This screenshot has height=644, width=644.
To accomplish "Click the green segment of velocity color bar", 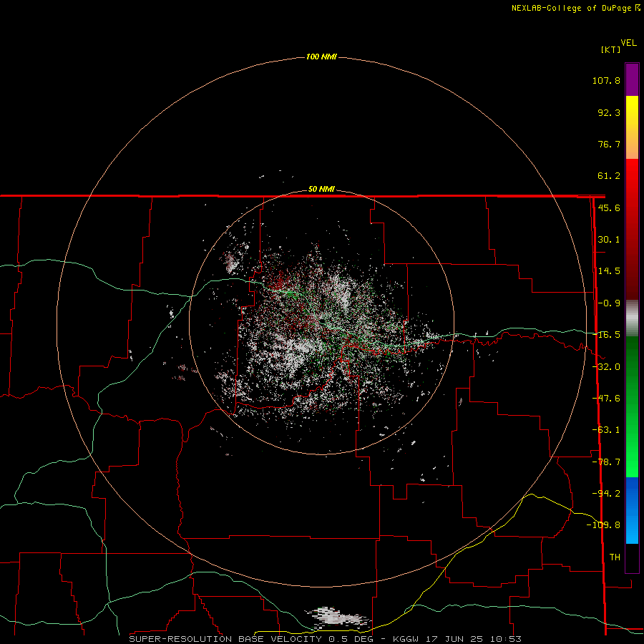I will [x=632, y=406].
